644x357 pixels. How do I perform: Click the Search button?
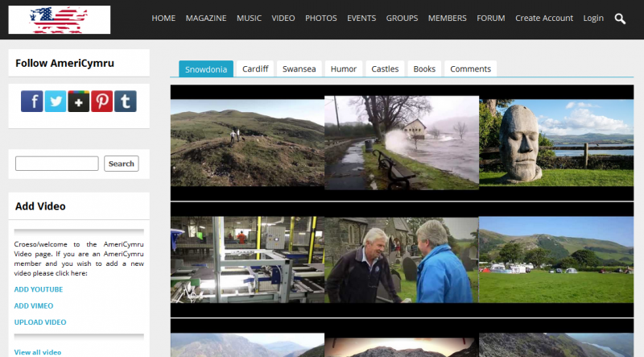pyautogui.click(x=122, y=164)
